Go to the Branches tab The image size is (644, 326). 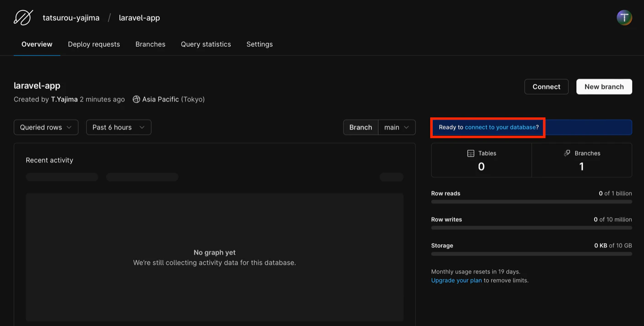[x=150, y=44]
